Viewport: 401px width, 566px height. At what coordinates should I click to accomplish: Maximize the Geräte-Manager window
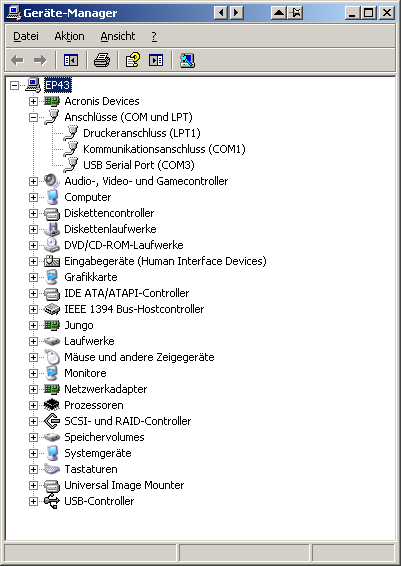tap(369, 13)
